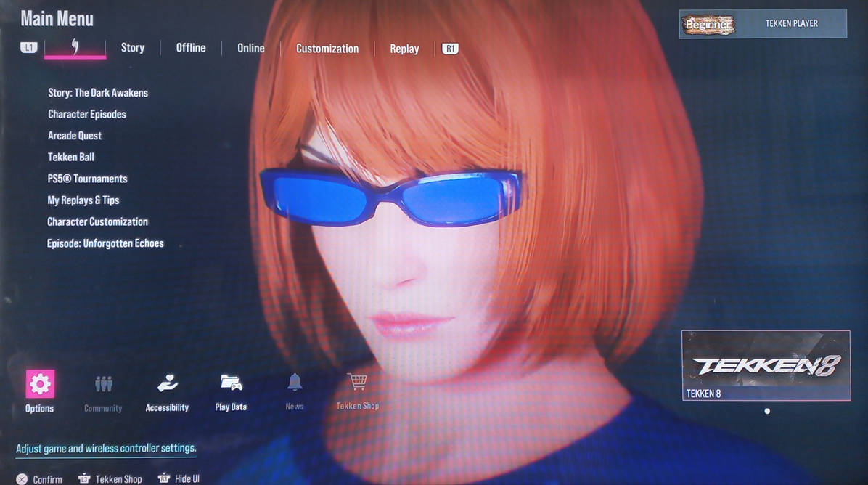Launch Arcade Quest mode
This screenshot has height=485, width=868.
(75, 136)
